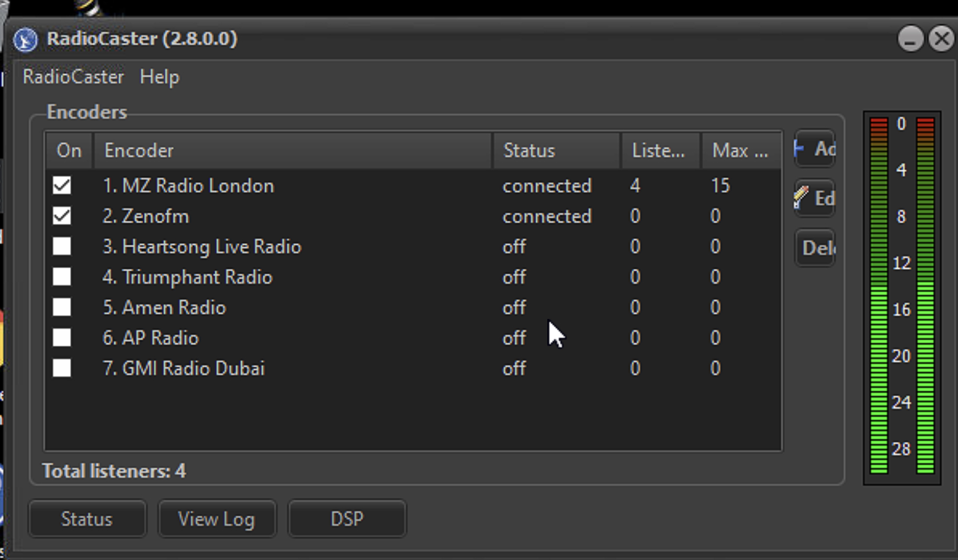Screen dimensions: 958x560
Task: Click the RadioCaster app icon in title bar
Action: (25, 40)
